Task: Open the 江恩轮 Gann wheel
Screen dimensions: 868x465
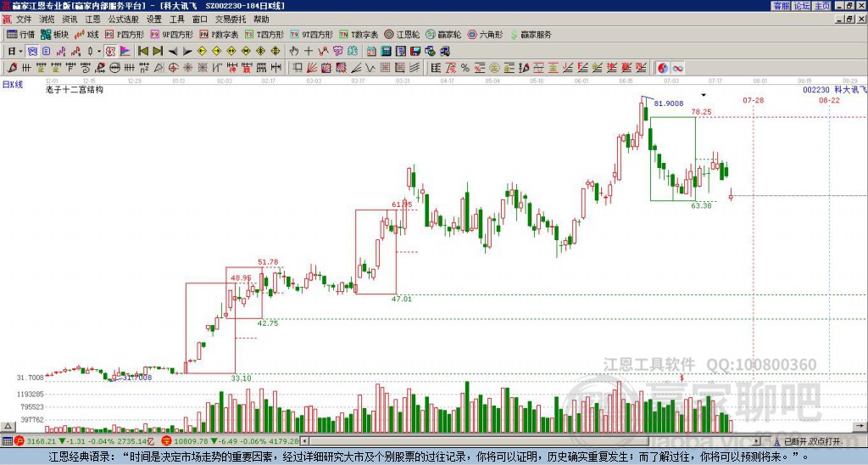Action: 402,34
